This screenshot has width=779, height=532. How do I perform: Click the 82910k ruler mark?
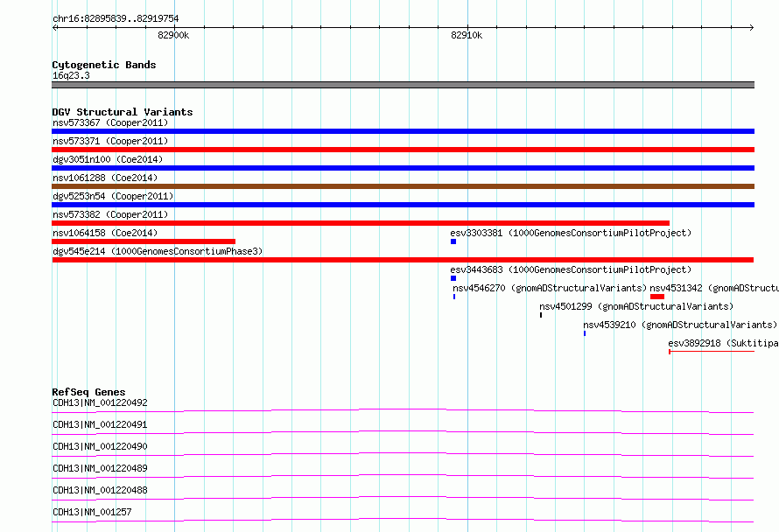click(x=467, y=35)
